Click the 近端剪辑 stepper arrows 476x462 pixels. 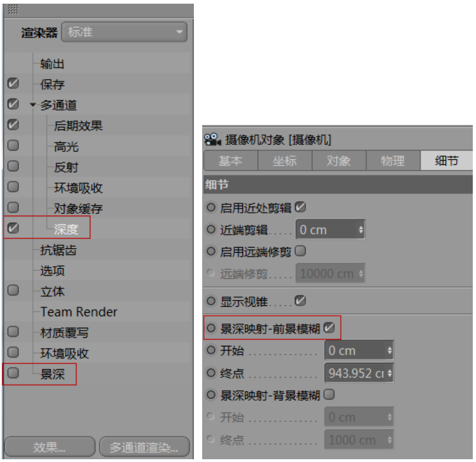click(361, 230)
